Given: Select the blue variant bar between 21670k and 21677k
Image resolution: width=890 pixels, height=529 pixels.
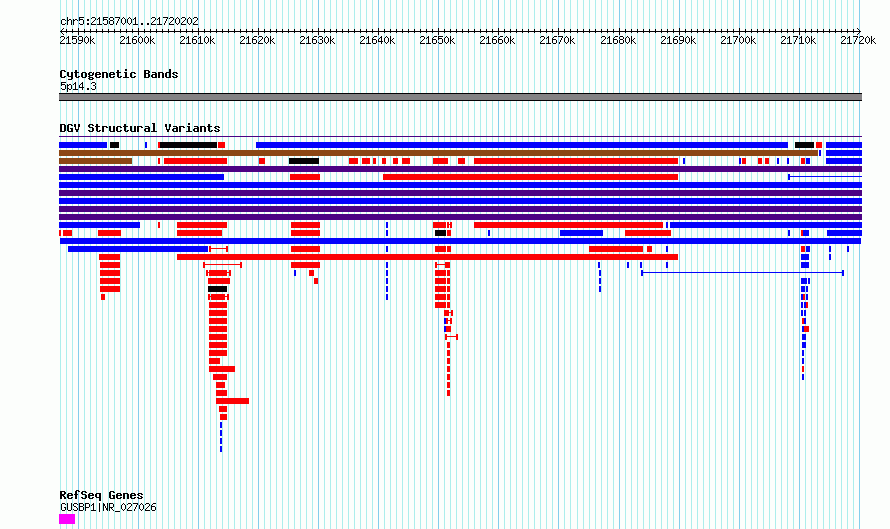Looking at the screenshot, I should tap(581, 233).
